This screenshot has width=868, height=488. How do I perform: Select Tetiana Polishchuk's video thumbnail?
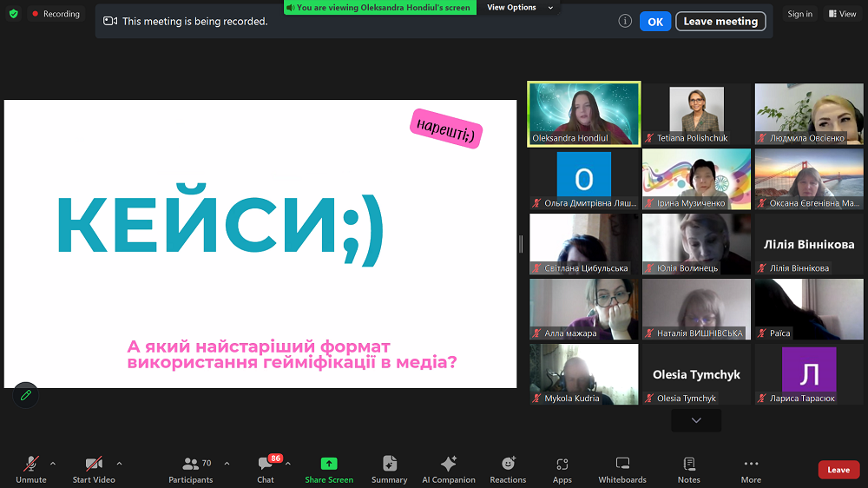696,113
